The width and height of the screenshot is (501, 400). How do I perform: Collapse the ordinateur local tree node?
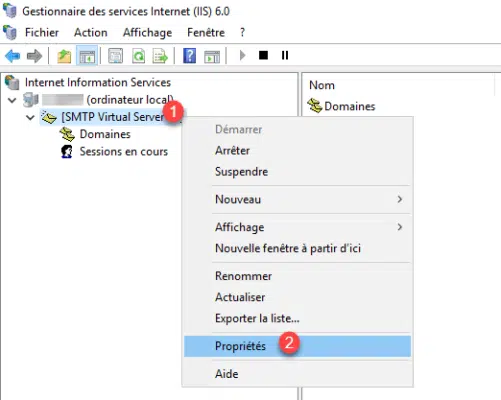[12, 100]
